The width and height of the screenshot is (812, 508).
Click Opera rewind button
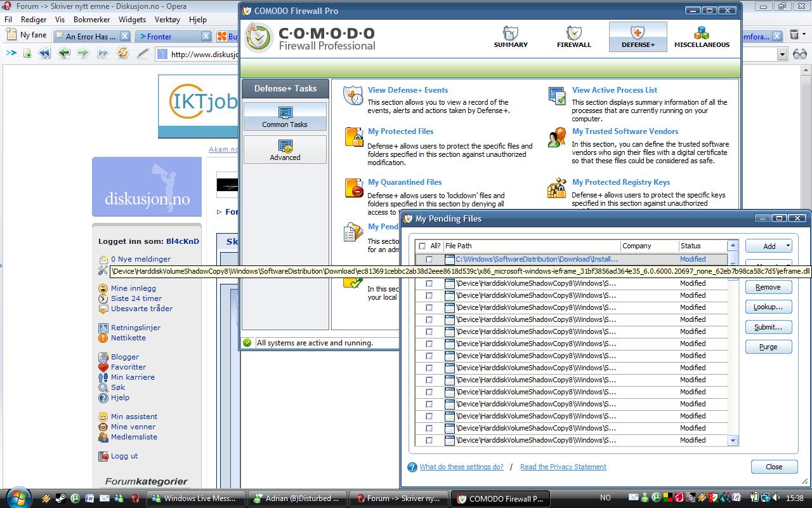(44, 54)
